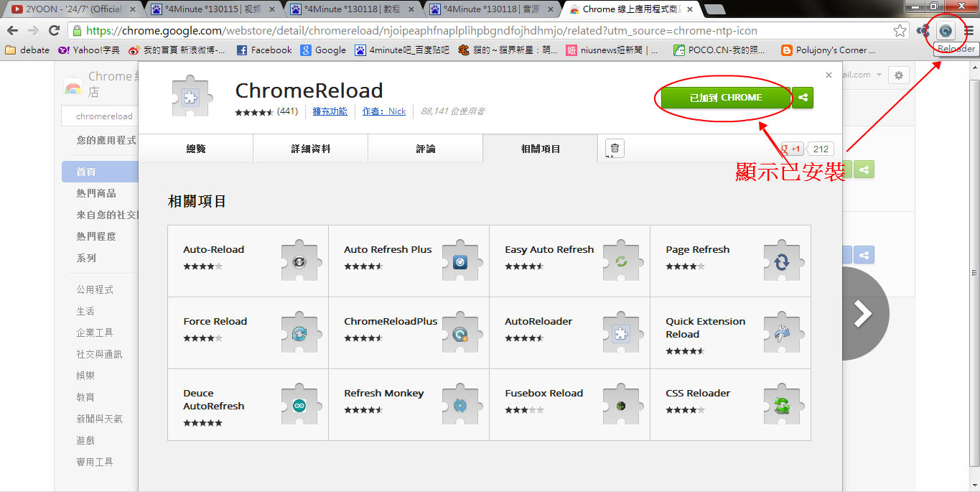The image size is (980, 492).
Task: Select 首頁 in the store sidebar
Action: pos(100,172)
